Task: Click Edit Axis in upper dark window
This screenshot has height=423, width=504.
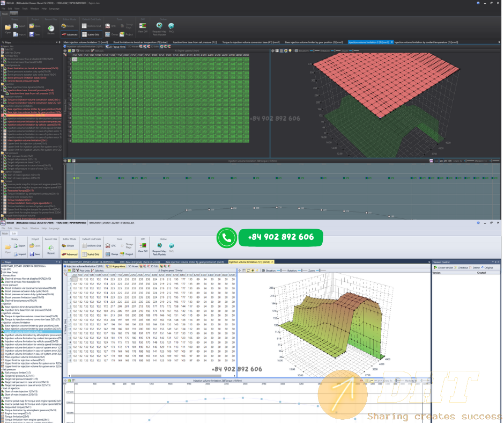Action: click(98, 50)
